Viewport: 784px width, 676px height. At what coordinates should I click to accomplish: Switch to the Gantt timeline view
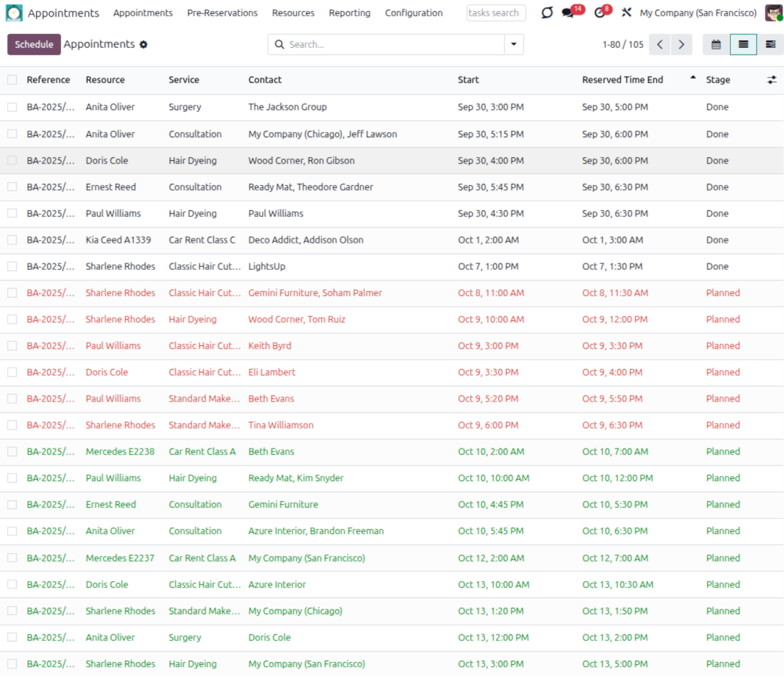coord(770,44)
